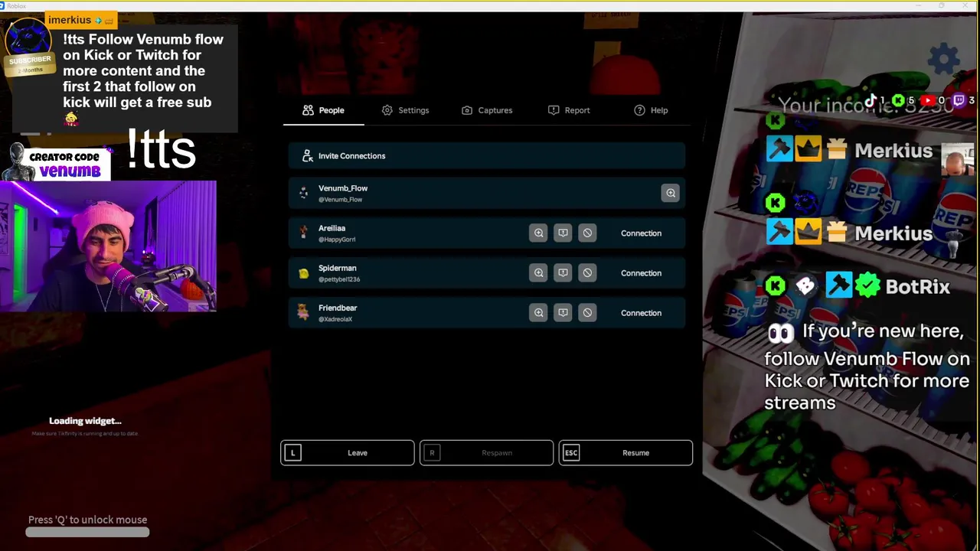The height and width of the screenshot is (551, 980).
Task: Click Venumb_Flow's avatar icon in player list
Action: pos(304,194)
